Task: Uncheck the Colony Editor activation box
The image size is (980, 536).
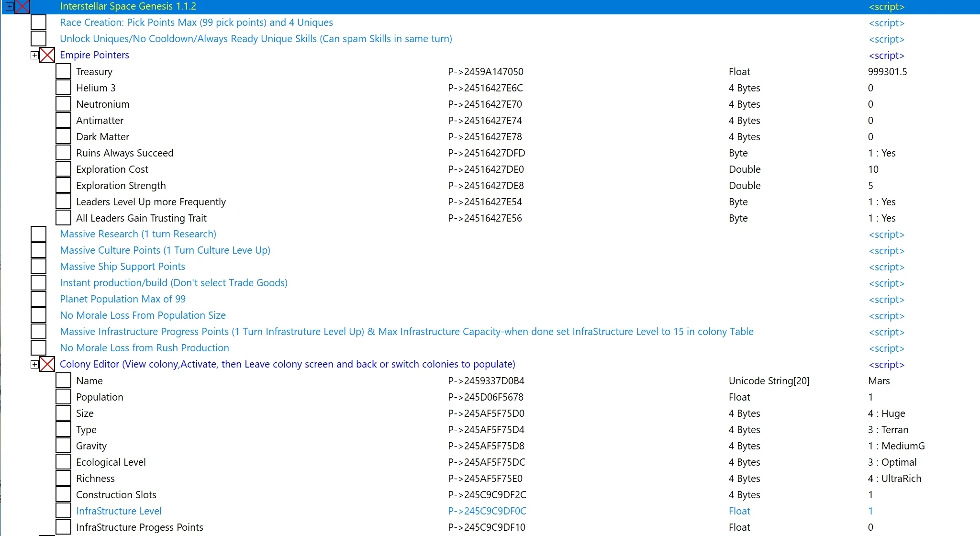Action: pos(47,364)
